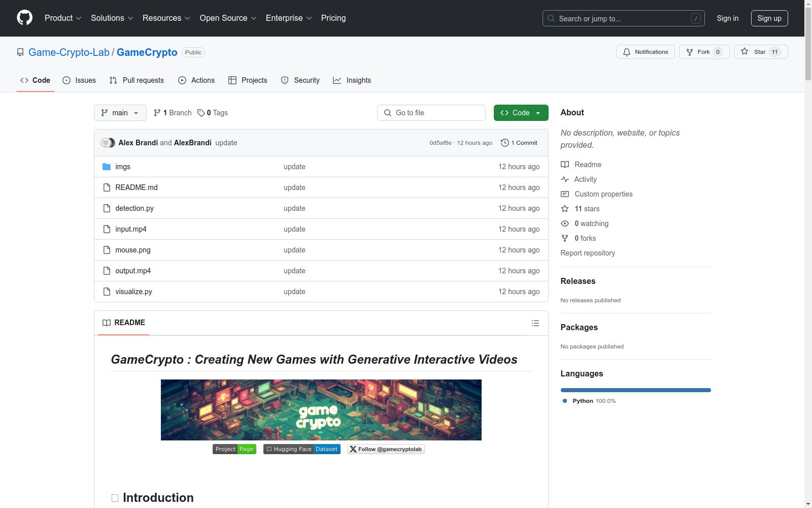Click the Sign up button

[769, 18]
